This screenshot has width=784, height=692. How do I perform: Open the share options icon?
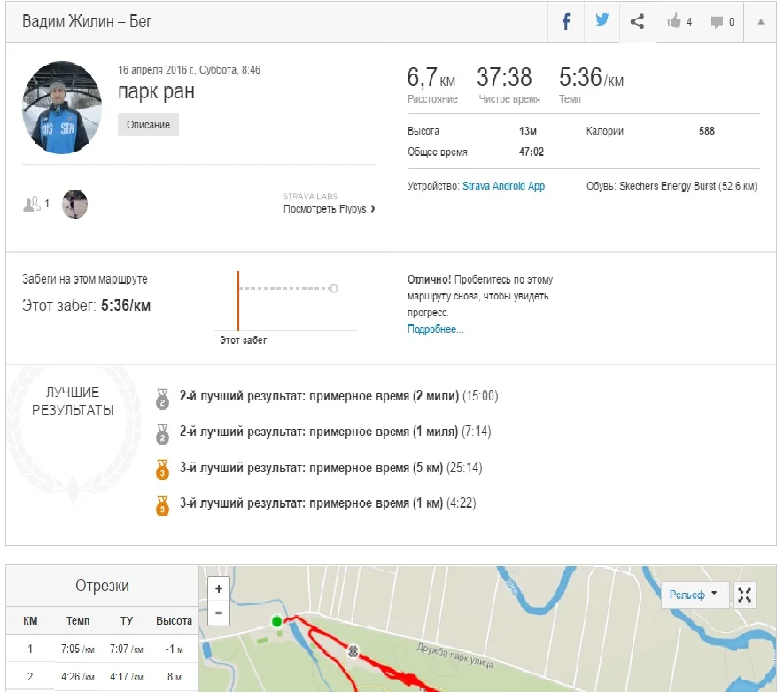pos(637,22)
